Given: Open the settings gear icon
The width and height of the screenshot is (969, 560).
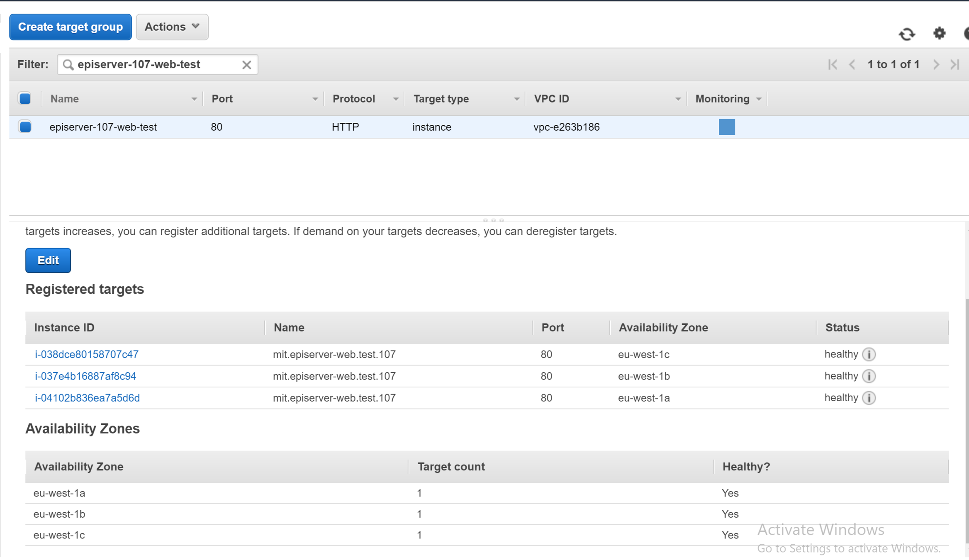Looking at the screenshot, I should click(939, 33).
